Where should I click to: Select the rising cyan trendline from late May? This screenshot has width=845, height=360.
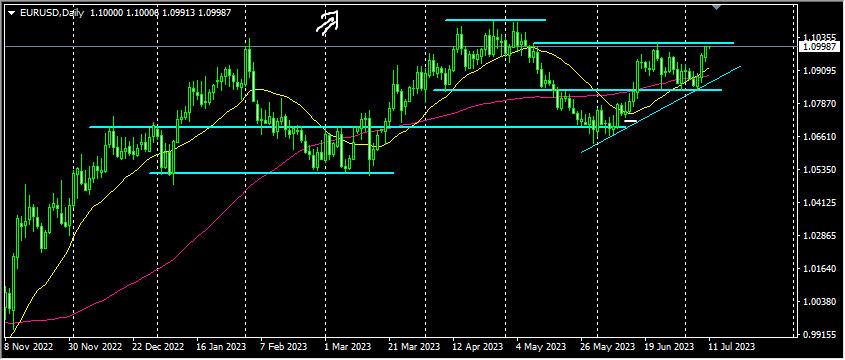tap(661, 109)
